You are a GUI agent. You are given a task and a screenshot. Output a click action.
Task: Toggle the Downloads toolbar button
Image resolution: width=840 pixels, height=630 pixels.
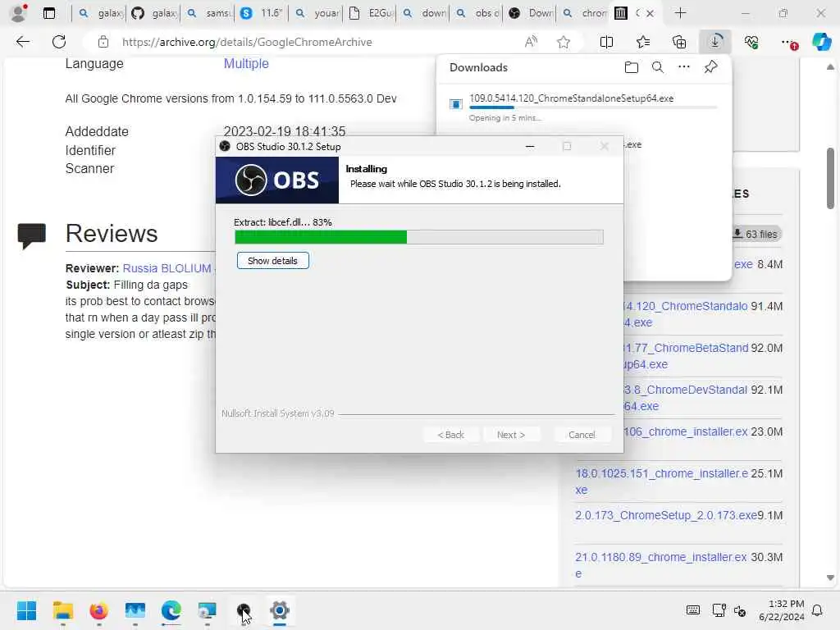pos(715,42)
